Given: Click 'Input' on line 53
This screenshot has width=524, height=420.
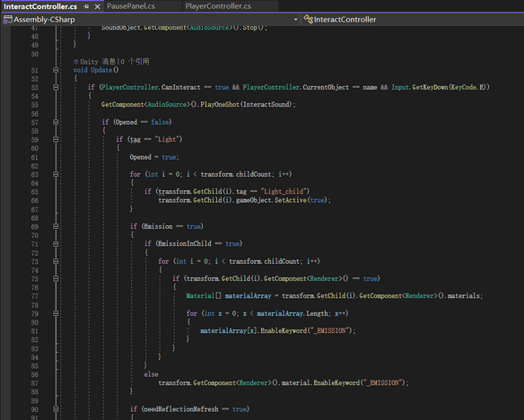Looking at the screenshot, I should pos(400,87).
